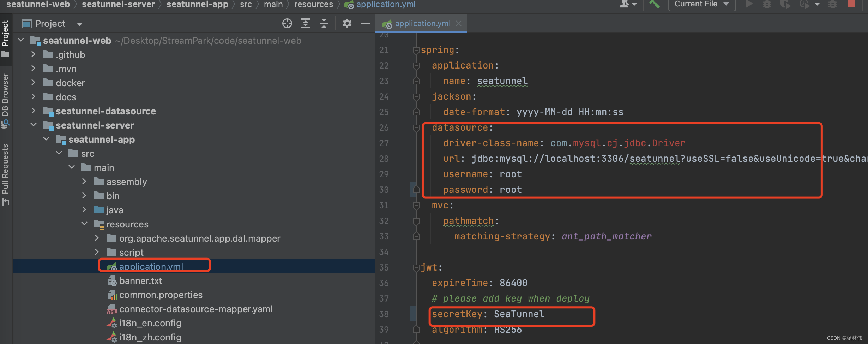Click the name value seatunnel on line 23
The width and height of the screenshot is (868, 344).
click(x=502, y=81)
